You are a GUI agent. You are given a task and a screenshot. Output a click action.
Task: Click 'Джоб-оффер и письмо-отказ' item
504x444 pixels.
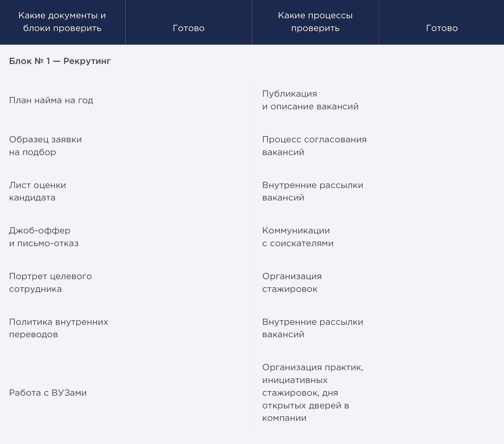(44, 237)
